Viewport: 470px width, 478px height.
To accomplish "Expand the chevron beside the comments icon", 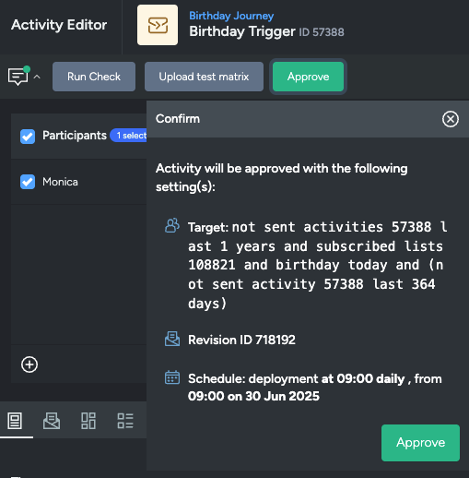I will point(37,77).
